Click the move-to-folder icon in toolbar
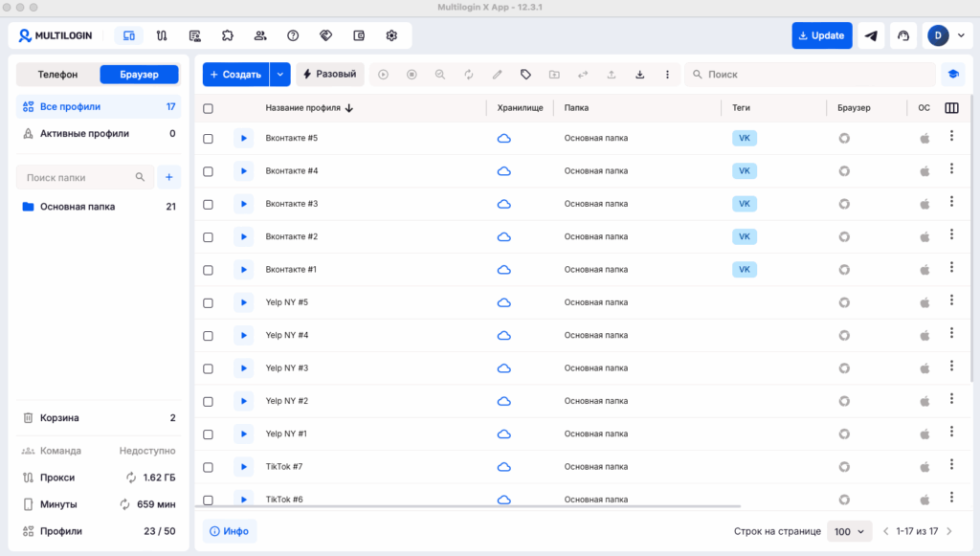Screen dimensions: 980x556 point(554,75)
